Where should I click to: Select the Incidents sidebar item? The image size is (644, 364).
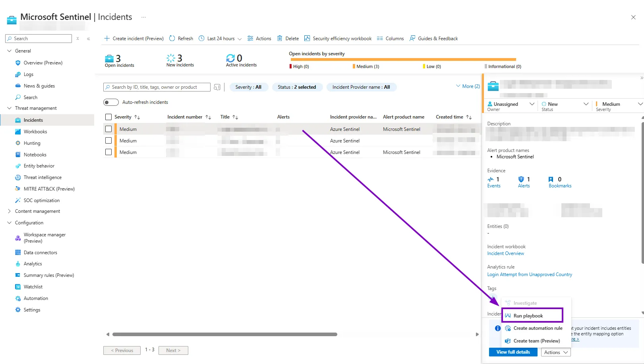pyautogui.click(x=47, y=120)
